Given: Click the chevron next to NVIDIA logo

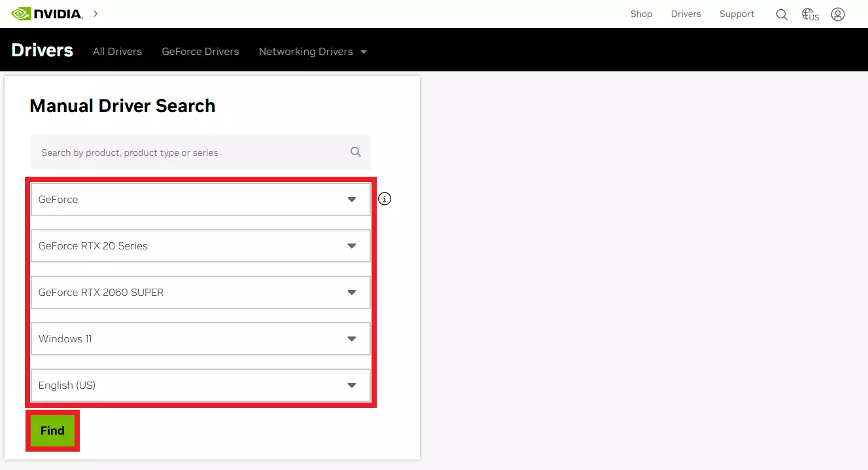Looking at the screenshot, I should 95,14.
